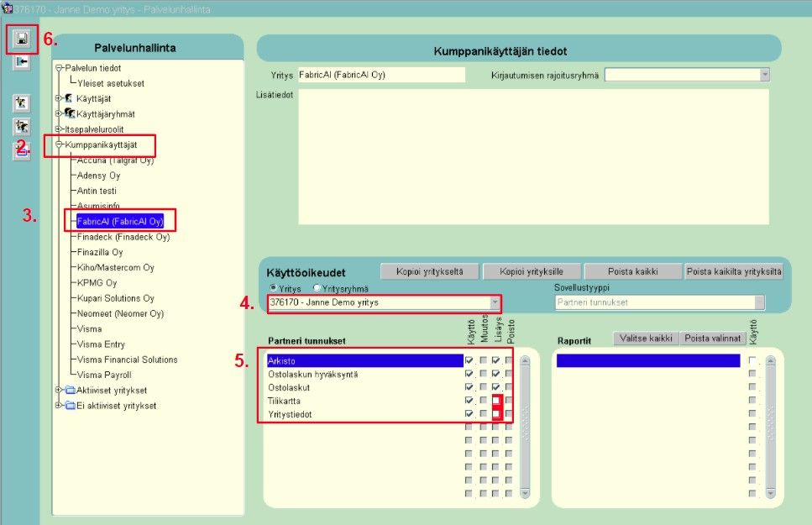Select Accuna (Talgraf Oy) partner

(115, 160)
